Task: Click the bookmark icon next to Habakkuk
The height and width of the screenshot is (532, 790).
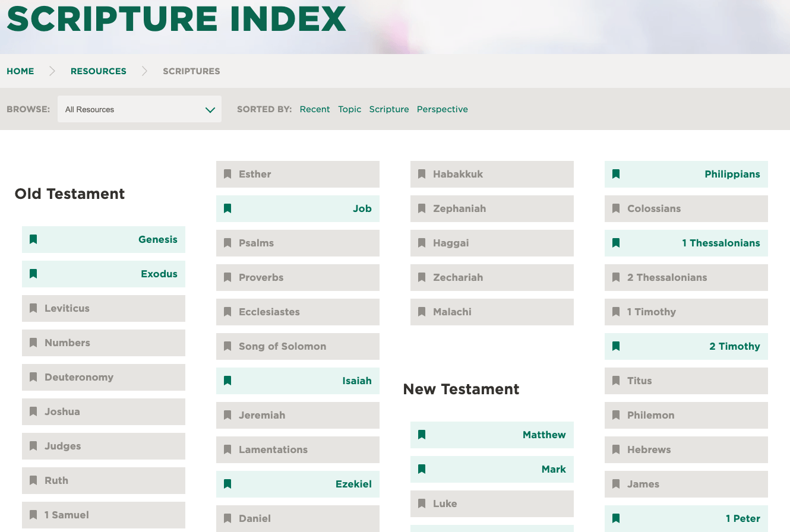Action: [422, 174]
